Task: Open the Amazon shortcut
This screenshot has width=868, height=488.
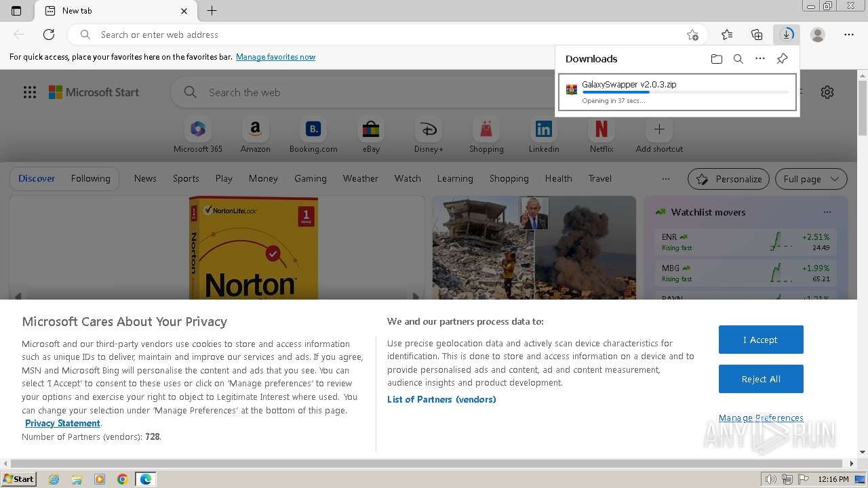Action: [x=256, y=135]
